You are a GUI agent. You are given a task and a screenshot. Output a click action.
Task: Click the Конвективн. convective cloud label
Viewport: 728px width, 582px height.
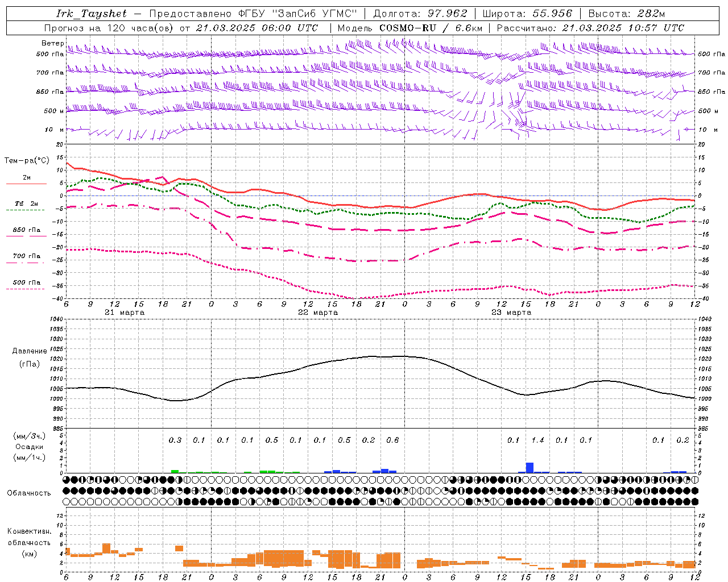coord(29,531)
